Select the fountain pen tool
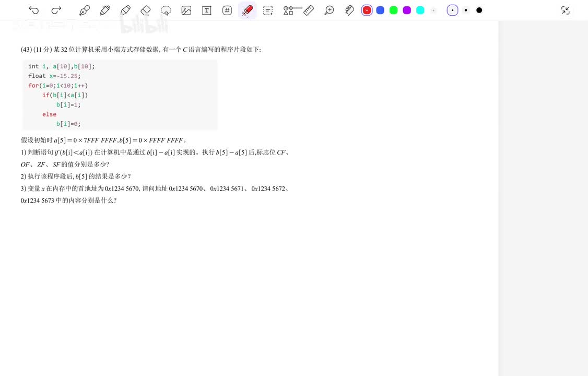Screen dimensions: 588x376 coord(85,10)
